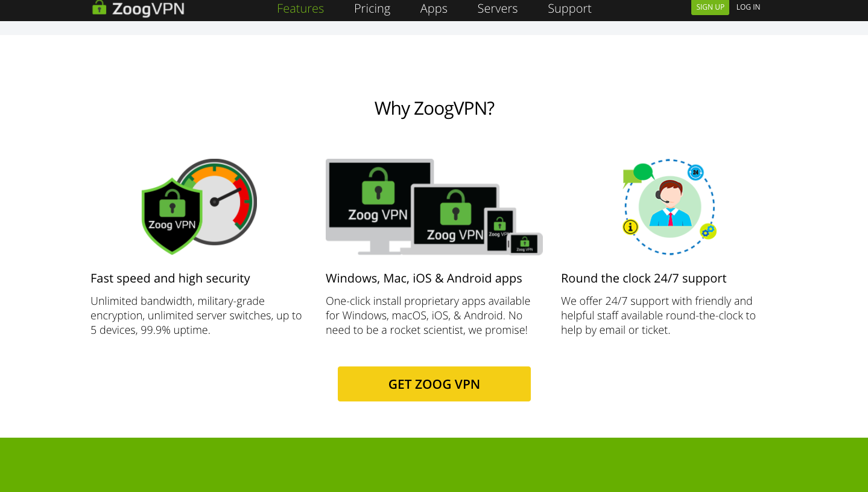Click the ZoogVPN brand name text

pos(148,8)
